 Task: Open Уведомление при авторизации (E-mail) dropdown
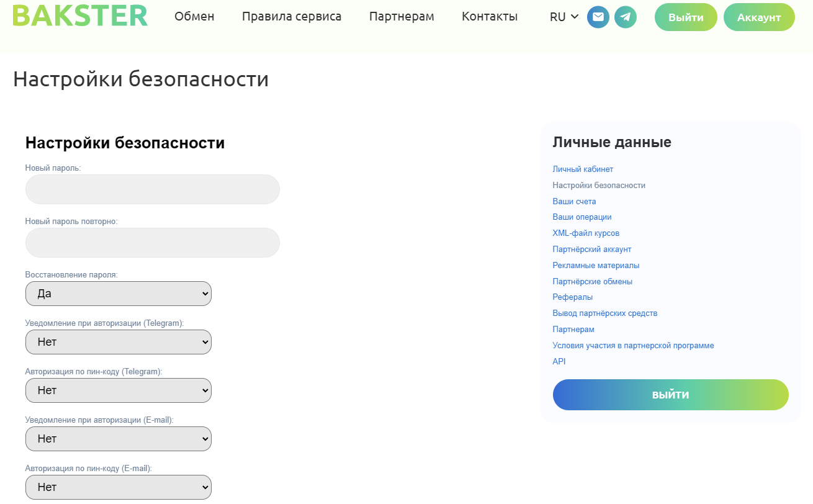pyautogui.click(x=119, y=439)
